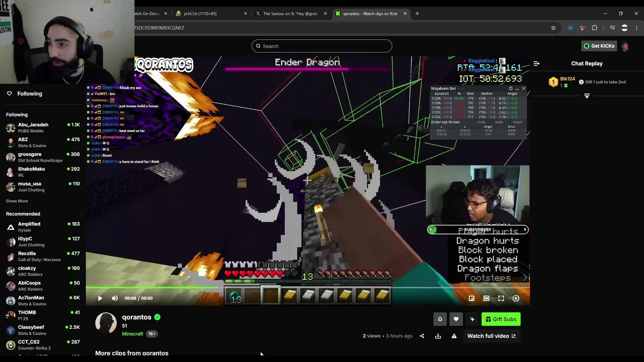Viewport: 644px width, 362px height.
Task: Turn on notifications with the bell icon
Action: 440,319
